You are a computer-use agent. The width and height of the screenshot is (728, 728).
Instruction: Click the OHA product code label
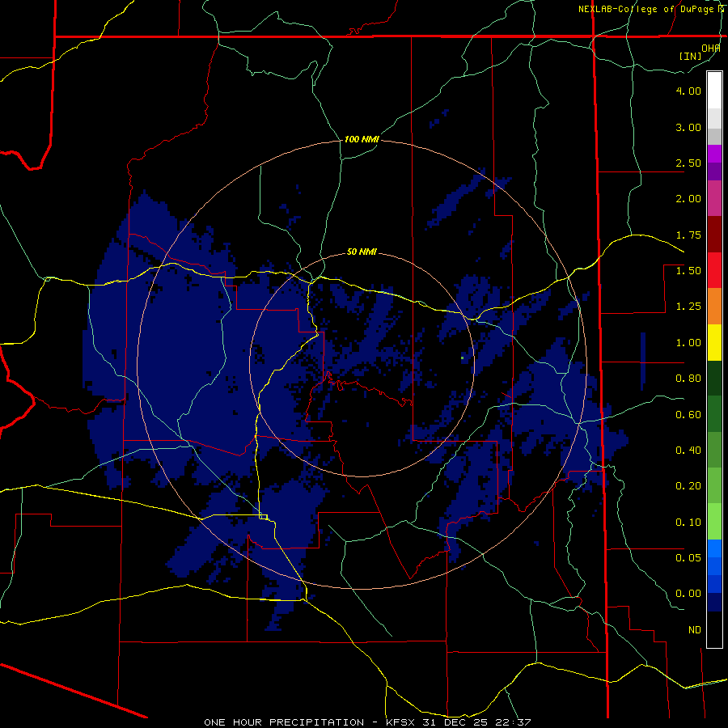(x=711, y=48)
